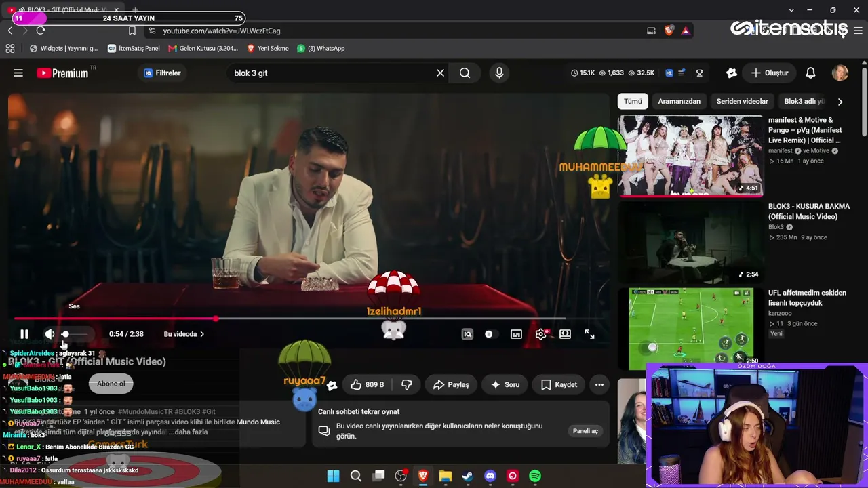Toggle subtitles with the captions icon
Image resolution: width=868 pixels, height=488 pixels.
tap(516, 334)
